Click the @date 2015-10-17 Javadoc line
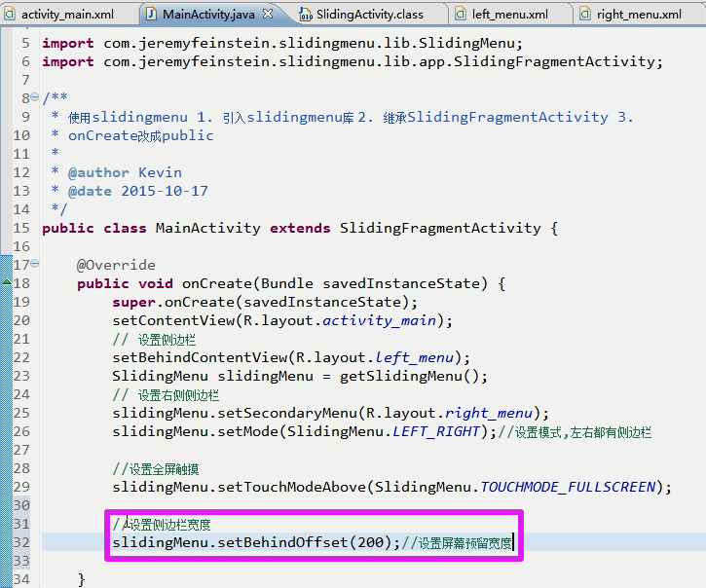The image size is (706, 588). pyautogui.click(x=137, y=191)
